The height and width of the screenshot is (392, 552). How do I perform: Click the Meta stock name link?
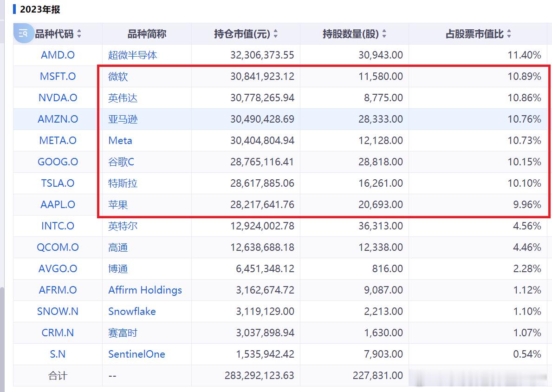pos(120,141)
